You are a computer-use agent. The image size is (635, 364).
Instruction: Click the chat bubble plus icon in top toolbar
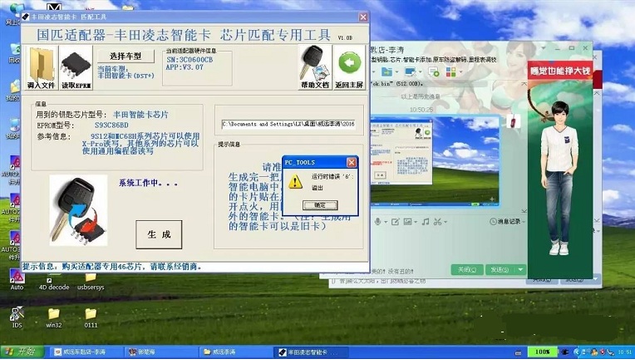pyautogui.click(x=434, y=72)
